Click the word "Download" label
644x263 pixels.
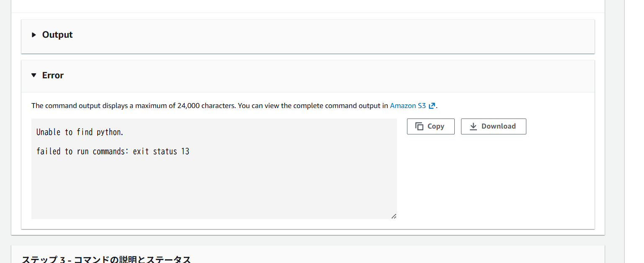click(x=498, y=126)
